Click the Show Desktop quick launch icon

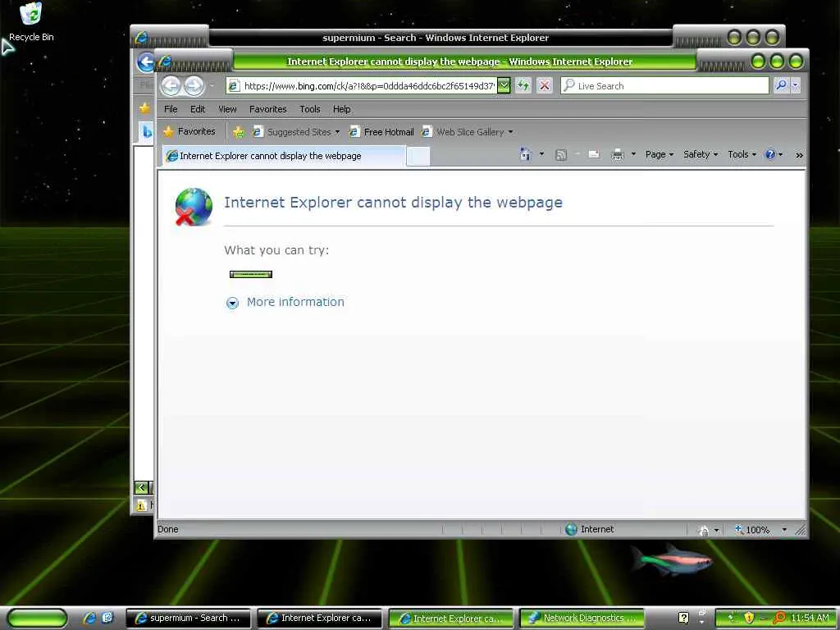(x=107, y=618)
